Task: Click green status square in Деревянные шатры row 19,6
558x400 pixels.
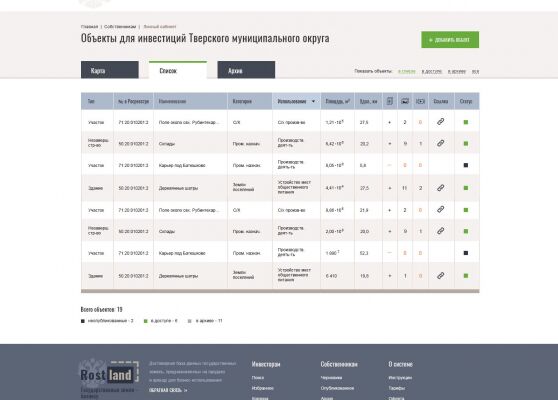Action: 466,276
